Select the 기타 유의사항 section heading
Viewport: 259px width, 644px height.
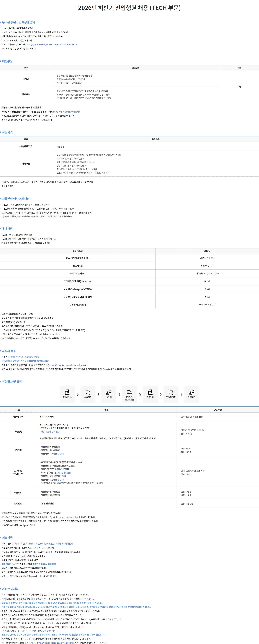[x=10, y=589]
